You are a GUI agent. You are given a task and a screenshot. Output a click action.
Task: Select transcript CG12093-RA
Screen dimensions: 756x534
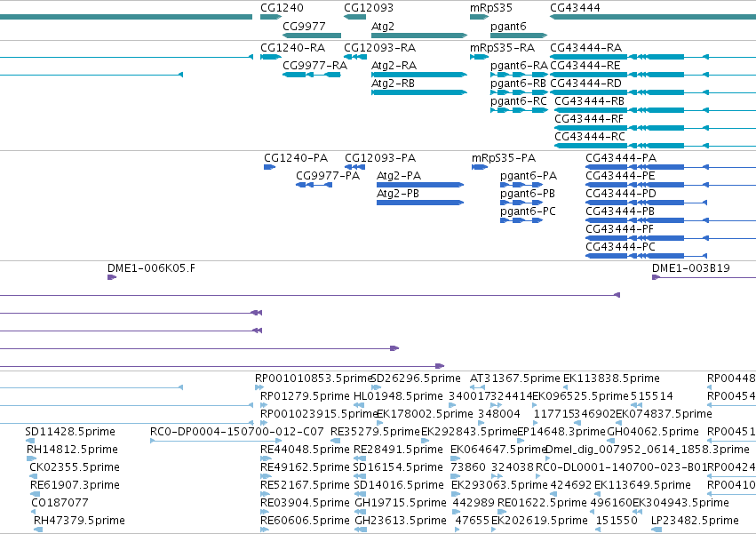point(379,48)
